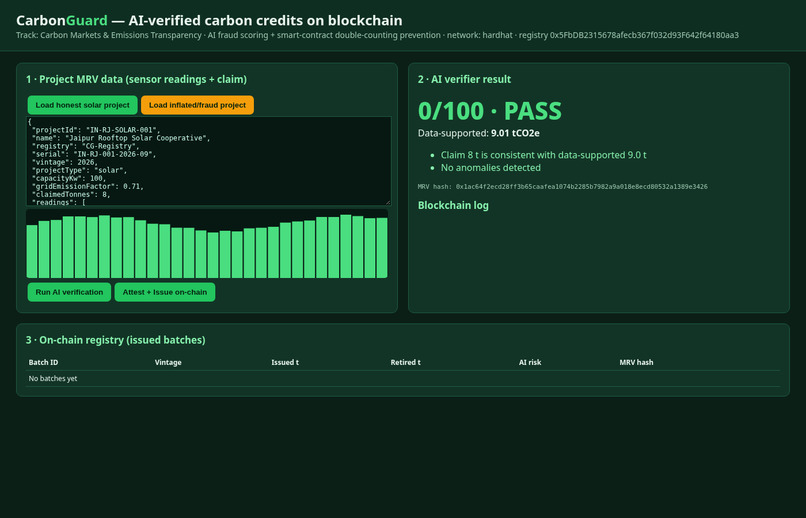This screenshot has width=806, height=518.
Task: Run AI verification
Action: 69,292
